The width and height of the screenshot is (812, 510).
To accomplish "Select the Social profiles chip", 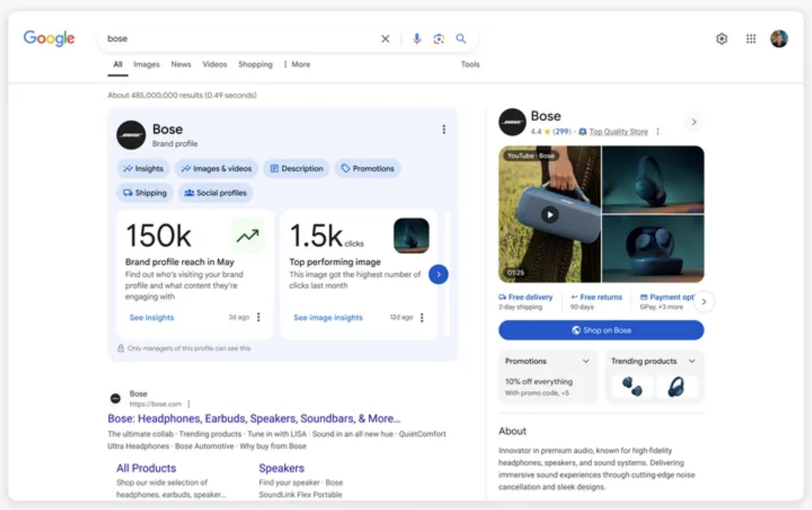I will (x=215, y=193).
